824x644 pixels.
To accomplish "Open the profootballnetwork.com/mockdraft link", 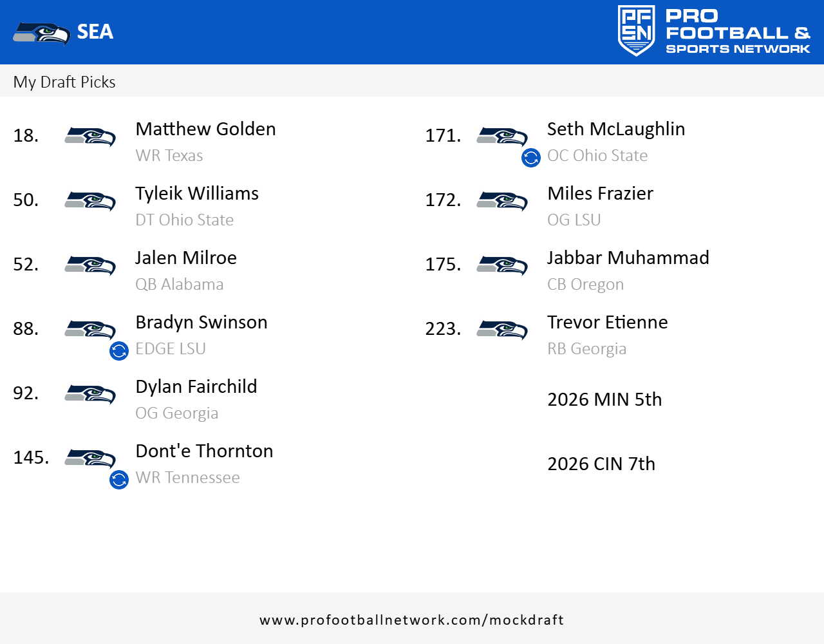I will [411, 620].
